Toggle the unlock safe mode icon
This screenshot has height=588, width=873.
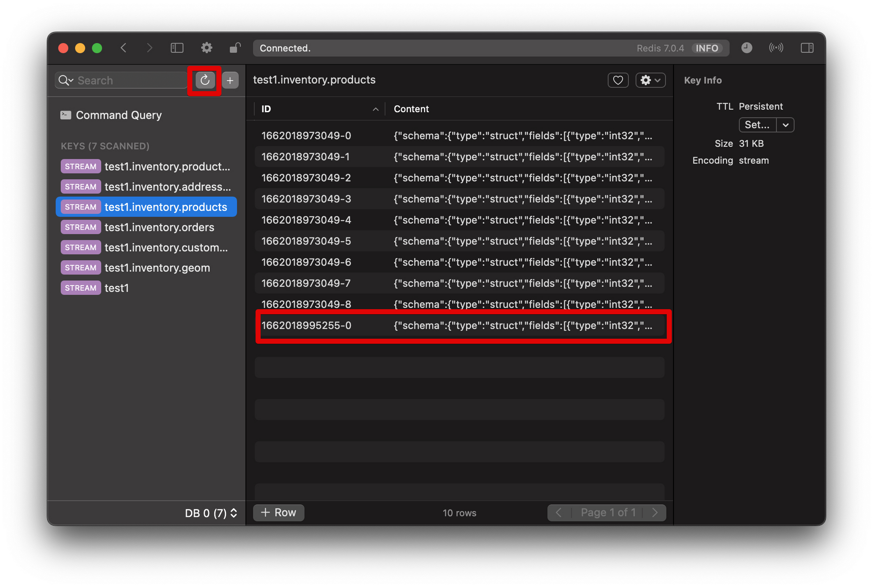tap(235, 48)
